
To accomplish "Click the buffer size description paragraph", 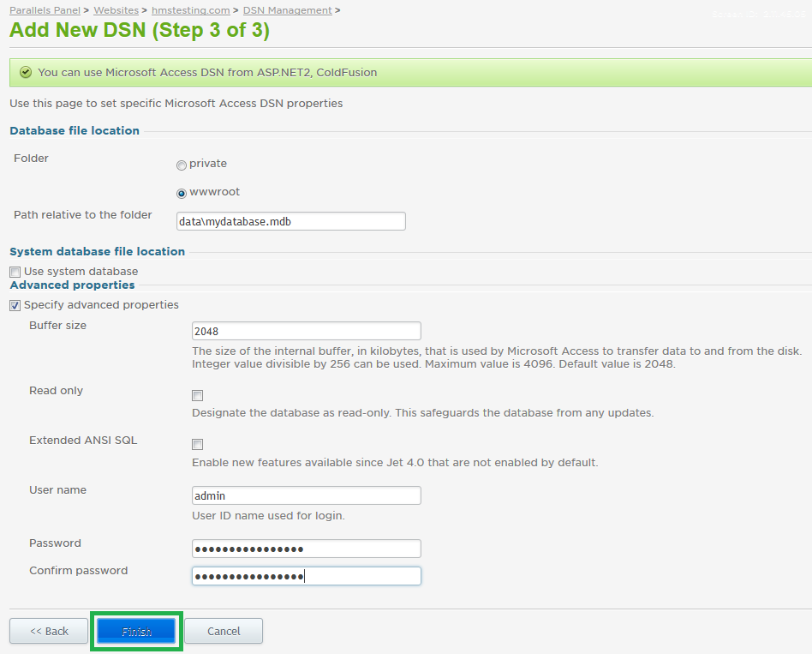I will pos(497,357).
